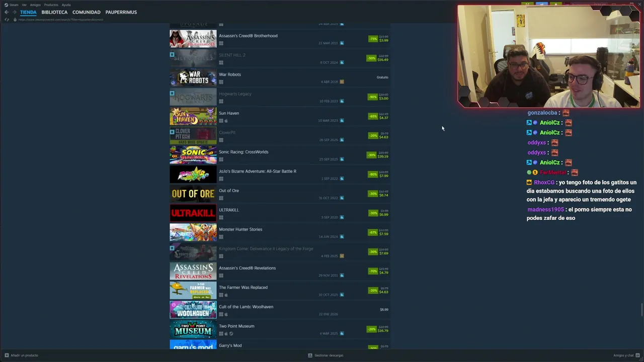Open the Monster Hunter Stories title link
This screenshot has width=644, height=362.
click(240, 229)
